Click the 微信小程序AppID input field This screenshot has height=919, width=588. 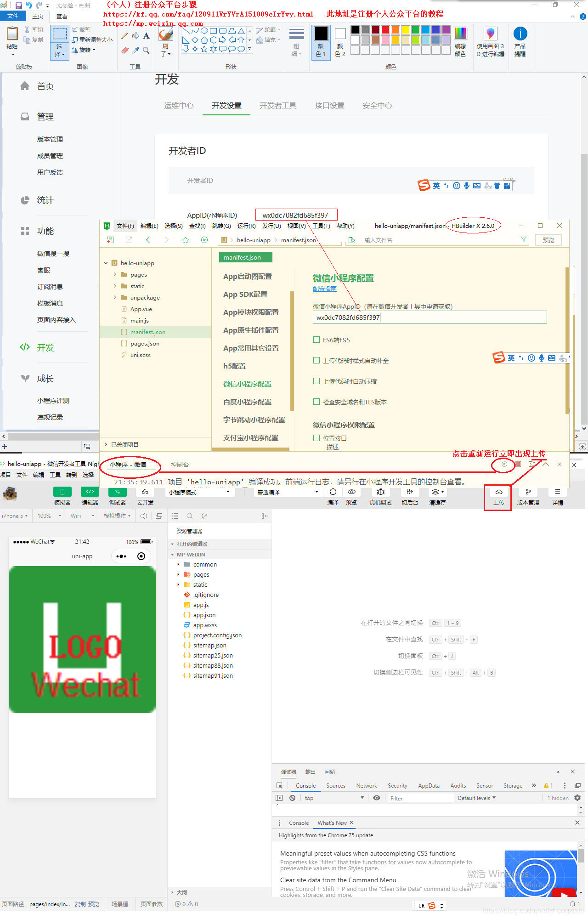[430, 317]
